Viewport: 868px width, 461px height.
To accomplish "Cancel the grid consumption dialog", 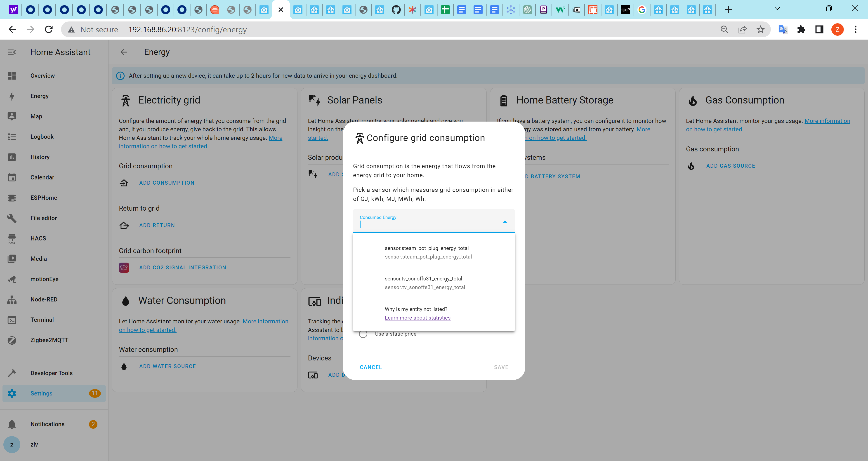I will pyautogui.click(x=371, y=367).
